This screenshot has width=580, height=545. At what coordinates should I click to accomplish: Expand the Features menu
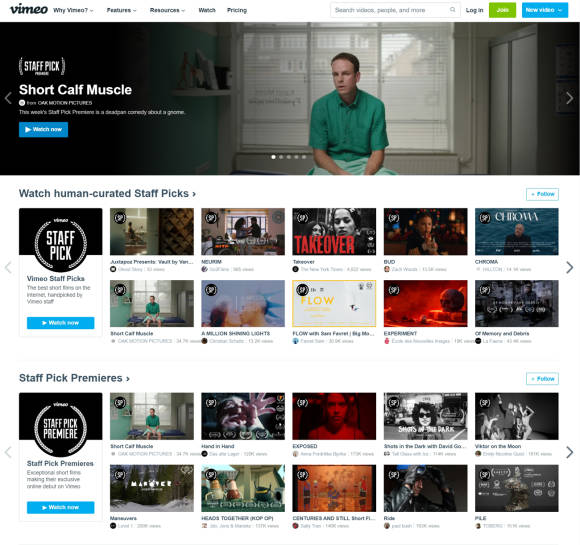click(x=121, y=10)
